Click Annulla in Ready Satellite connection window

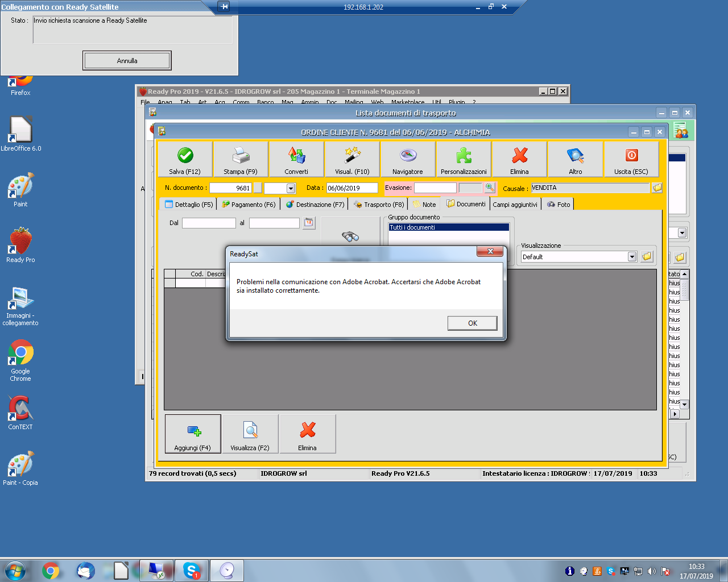(x=127, y=60)
